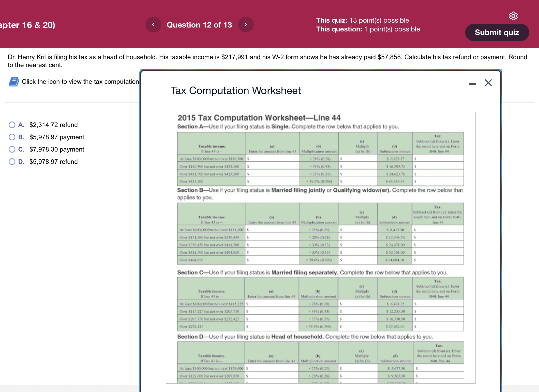Click the Question 12 of 13 label
Viewport: 539px width, 392px height.
click(x=199, y=25)
